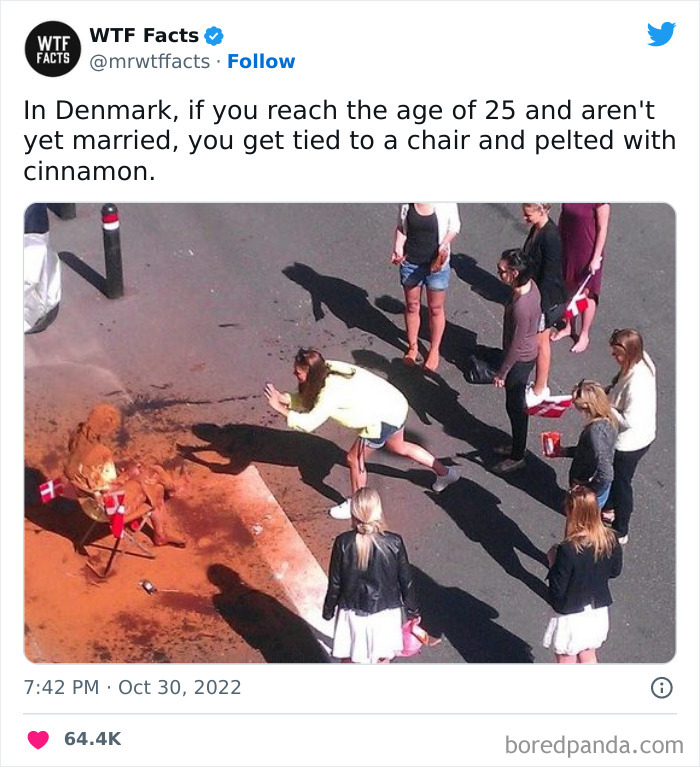The height and width of the screenshot is (767, 700).
Task: View the 64.4K likes count
Action: [x=92, y=739]
